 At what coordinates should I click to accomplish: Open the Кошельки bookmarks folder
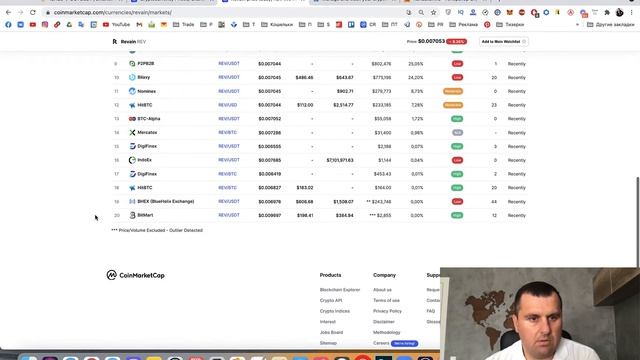[x=277, y=24]
